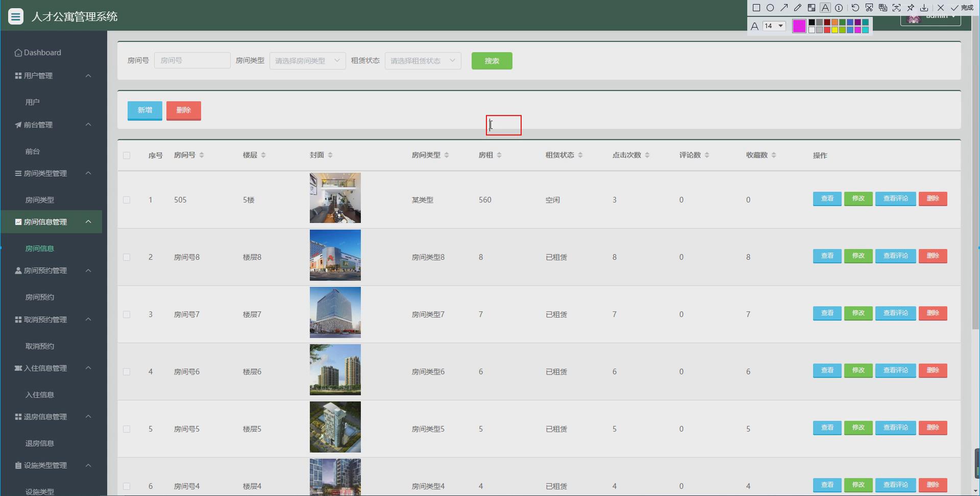980x496 pixels.
Task: Select the pencil drawing tool
Action: [x=798, y=8]
